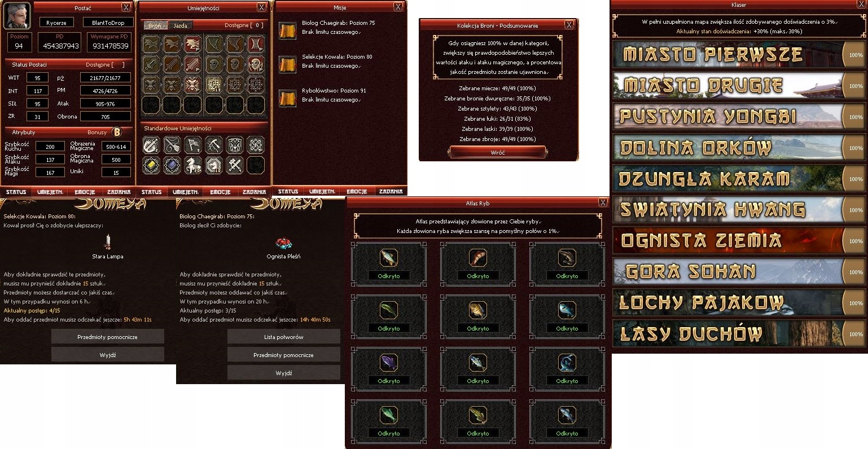Click the Ognista Ziemia 100% progress badge
The image size is (868, 449).
(856, 241)
